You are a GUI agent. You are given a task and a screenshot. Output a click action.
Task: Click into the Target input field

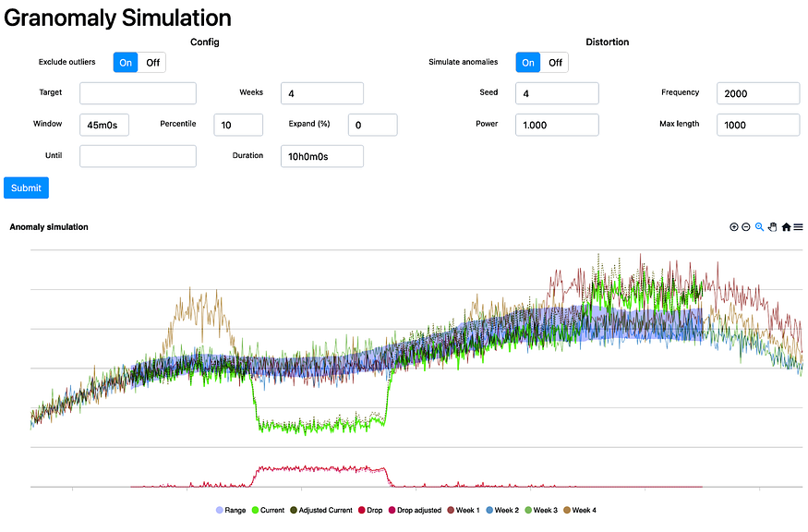[x=138, y=93]
